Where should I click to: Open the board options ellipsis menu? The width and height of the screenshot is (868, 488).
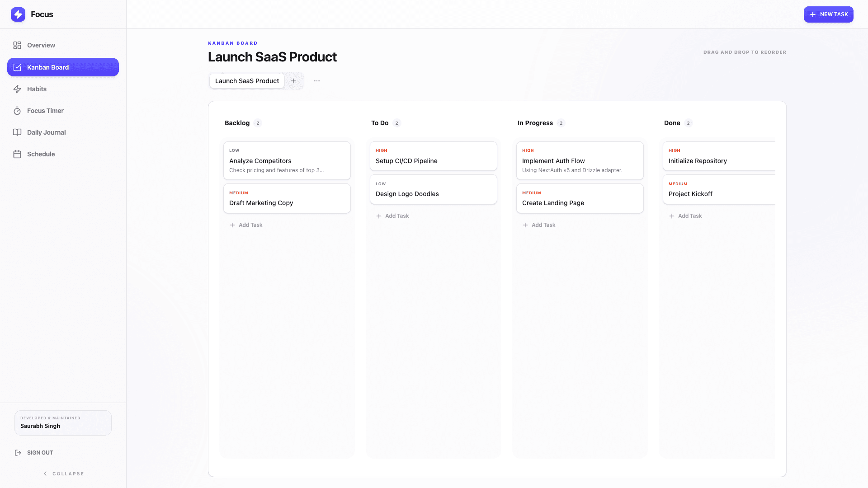[x=316, y=81]
